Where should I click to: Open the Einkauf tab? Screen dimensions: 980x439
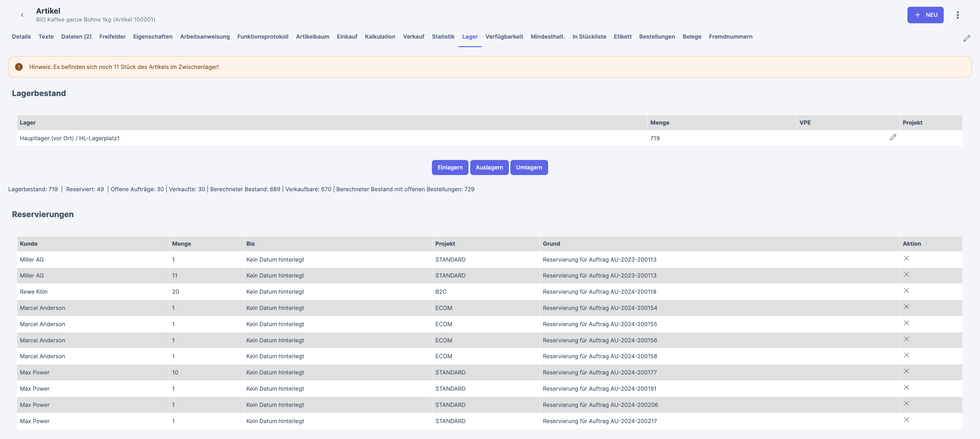(347, 37)
